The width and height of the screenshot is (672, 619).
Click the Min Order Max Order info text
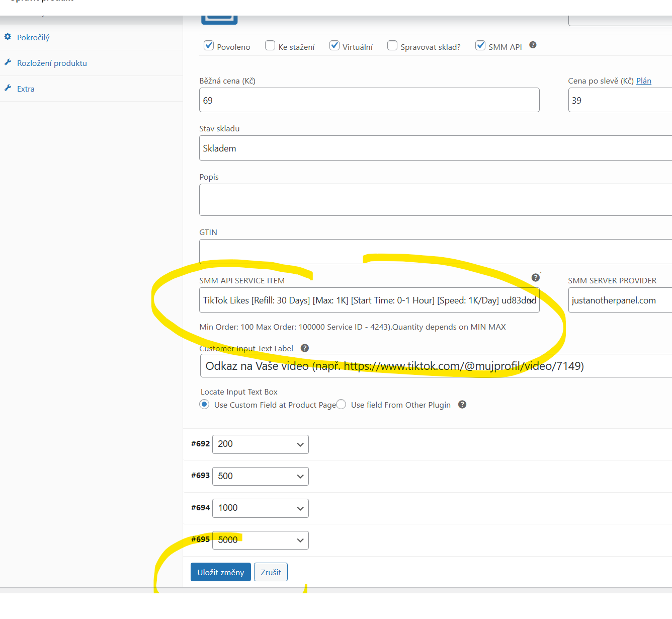pyautogui.click(x=353, y=327)
